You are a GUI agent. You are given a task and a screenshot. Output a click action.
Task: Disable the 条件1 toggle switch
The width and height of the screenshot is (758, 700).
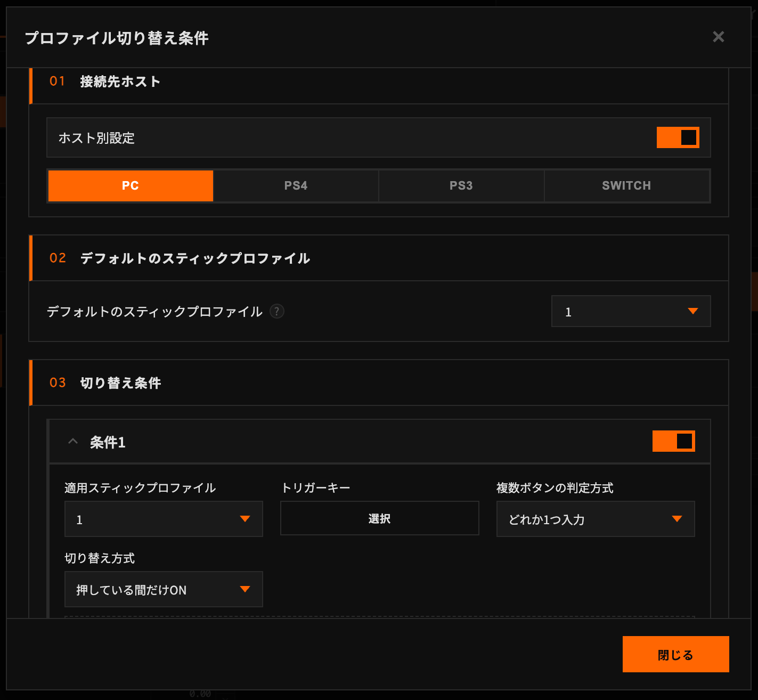(x=673, y=441)
